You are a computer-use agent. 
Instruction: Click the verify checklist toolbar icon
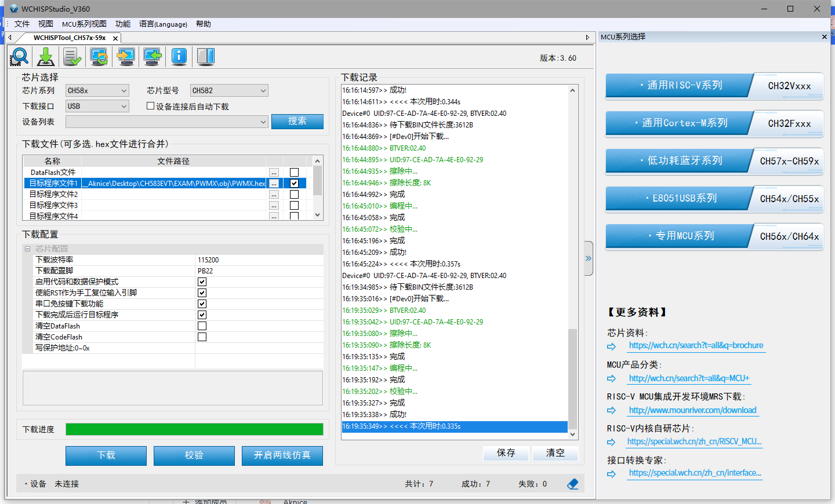tap(72, 56)
